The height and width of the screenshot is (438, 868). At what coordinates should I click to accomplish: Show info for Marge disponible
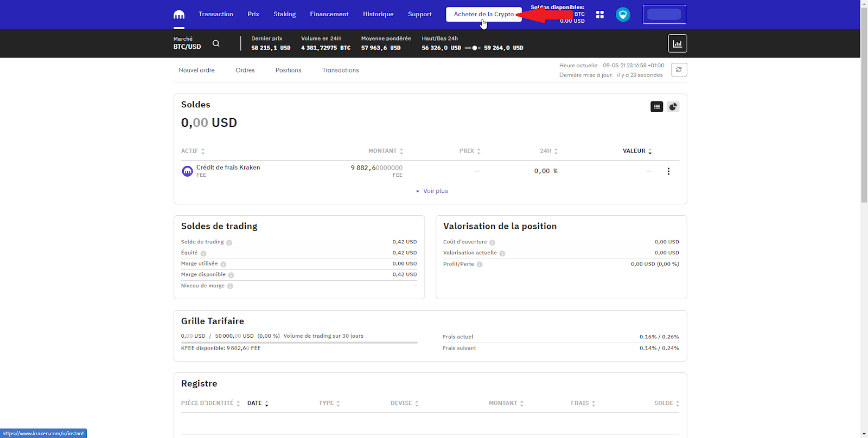point(231,275)
